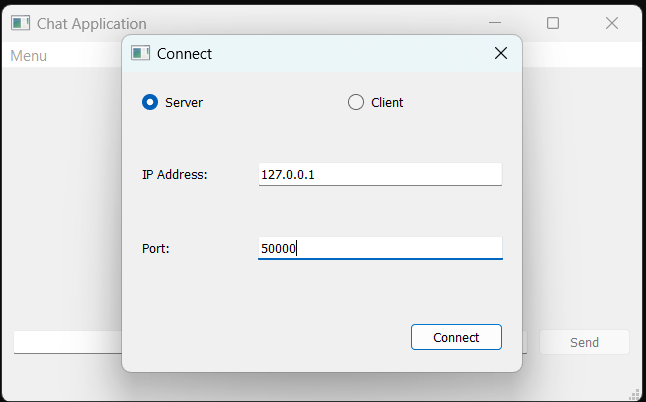Click the resize grip in window corner

click(635, 395)
